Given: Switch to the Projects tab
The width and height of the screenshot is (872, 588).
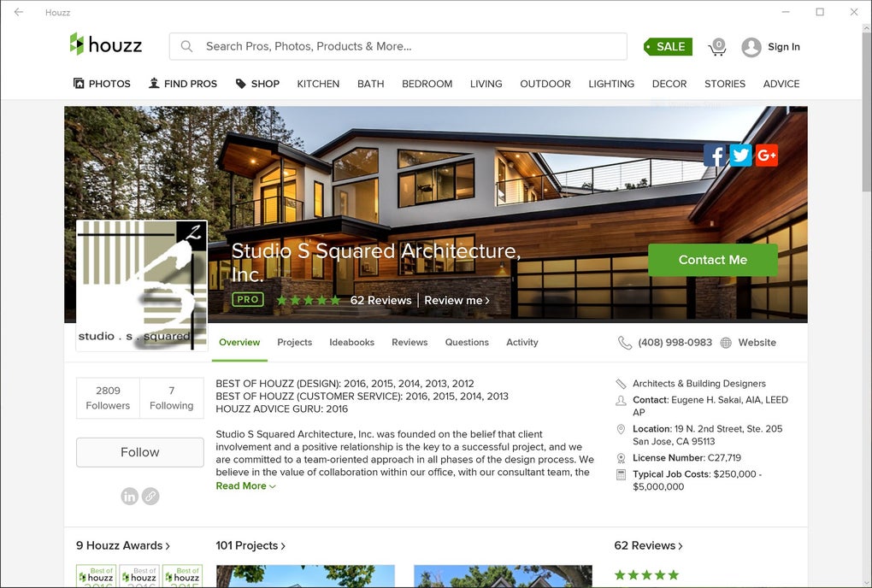Looking at the screenshot, I should [x=294, y=343].
